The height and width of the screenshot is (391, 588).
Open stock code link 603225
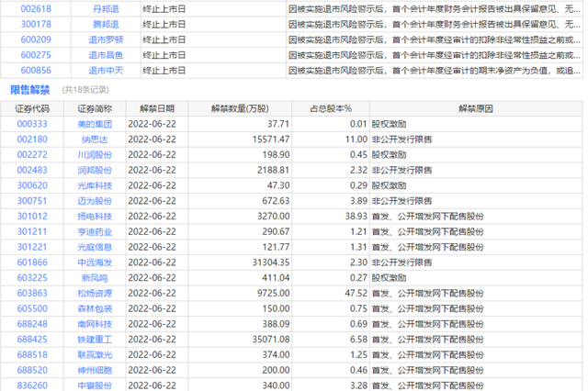[32, 277]
